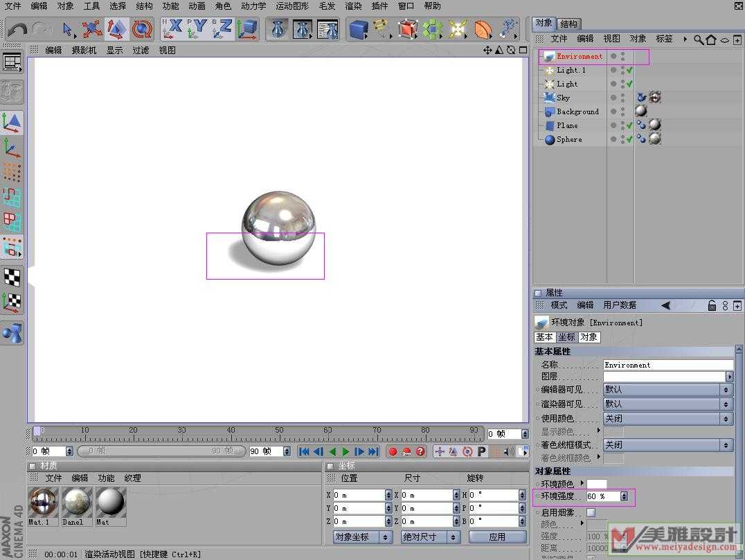Open the 渲染 menu in the main menu bar

click(x=353, y=6)
